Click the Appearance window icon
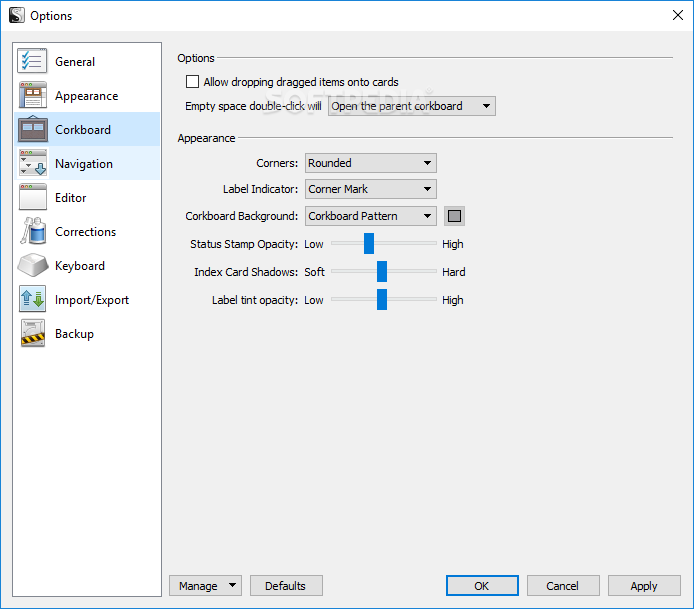The height and width of the screenshot is (609, 694). coord(32,95)
